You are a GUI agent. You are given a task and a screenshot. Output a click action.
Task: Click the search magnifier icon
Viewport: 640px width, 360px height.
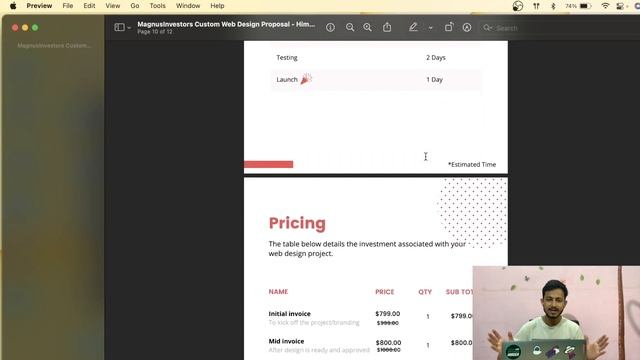tap(487, 28)
